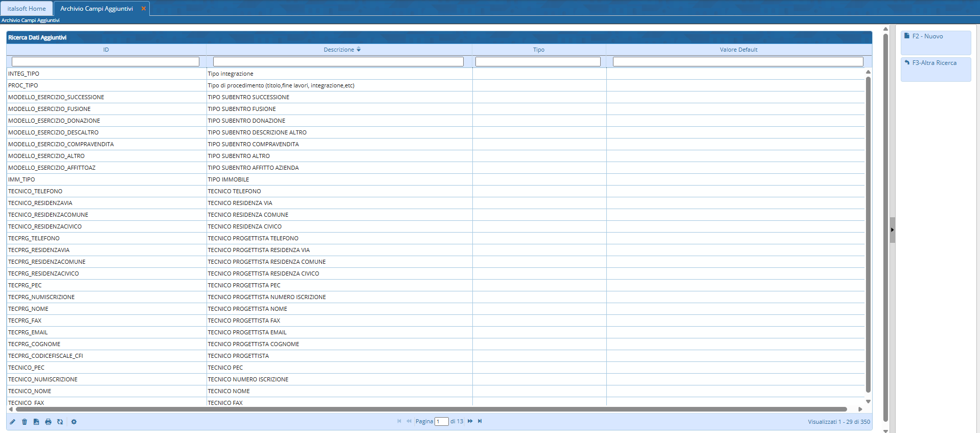Screen dimensions: 980x433
Task: Jump to last page arrow
Action: (x=480, y=421)
